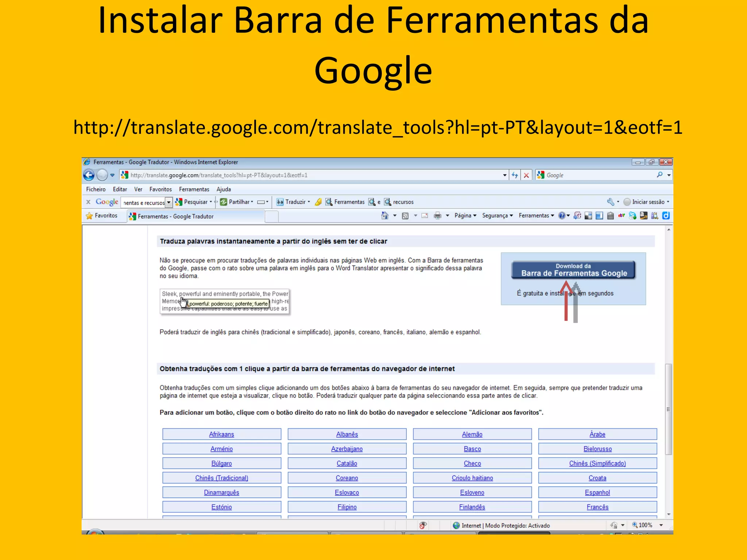
Task: Open the Ferramentas menu in menu bar
Action: coord(194,189)
